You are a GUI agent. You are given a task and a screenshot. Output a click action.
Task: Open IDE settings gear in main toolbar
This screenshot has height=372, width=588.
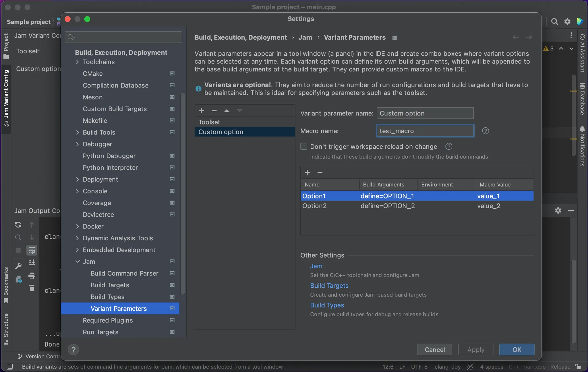[567, 22]
